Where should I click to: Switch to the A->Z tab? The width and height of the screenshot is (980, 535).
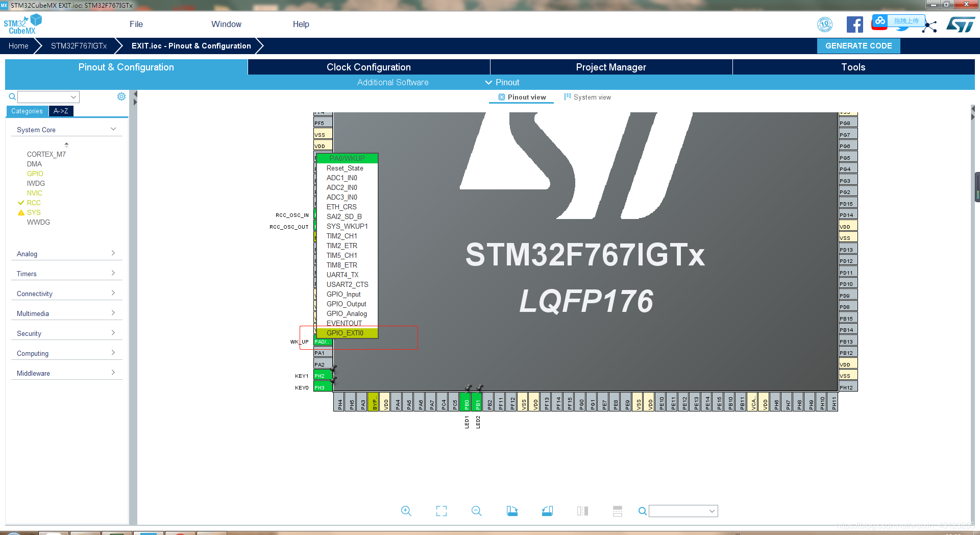(61, 111)
